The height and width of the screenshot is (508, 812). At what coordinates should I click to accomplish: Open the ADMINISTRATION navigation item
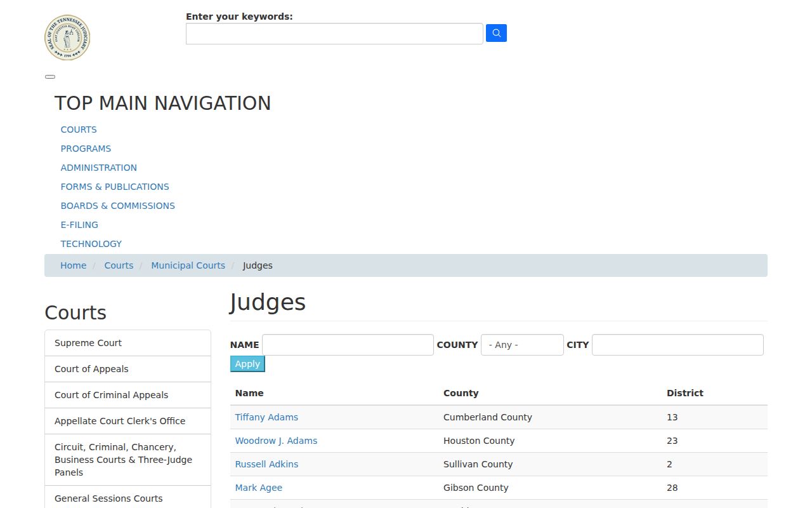coord(99,168)
